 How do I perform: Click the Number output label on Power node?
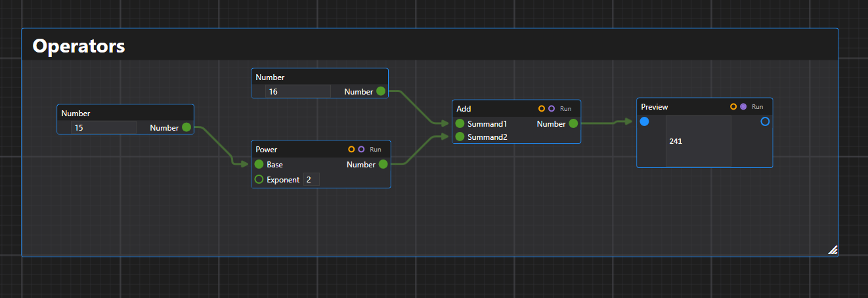[361, 165]
